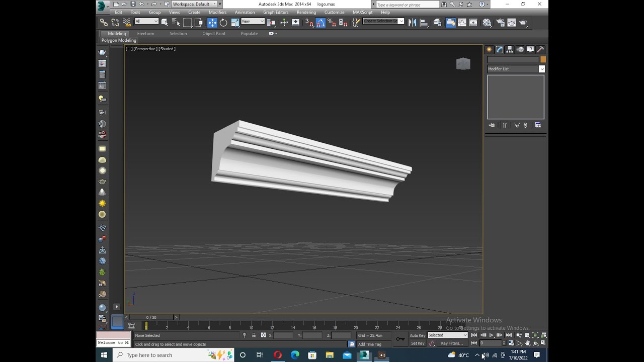Click the Polygon Modeling panel label

119,40
